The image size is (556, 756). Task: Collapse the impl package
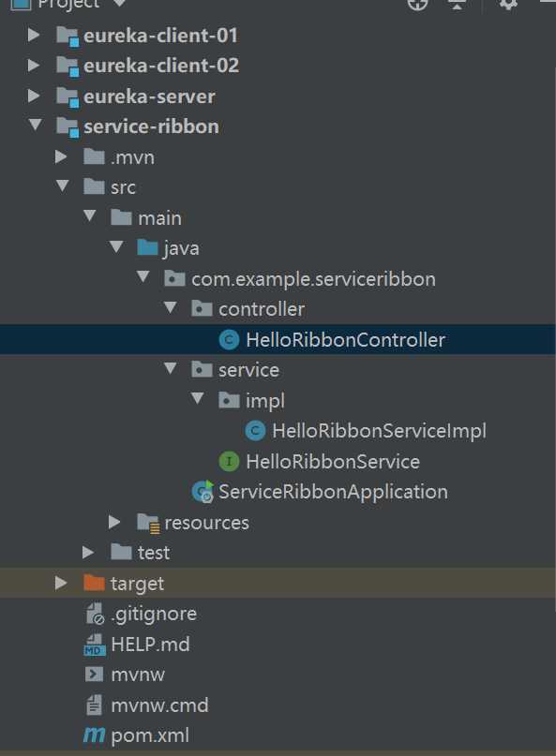click(x=197, y=399)
